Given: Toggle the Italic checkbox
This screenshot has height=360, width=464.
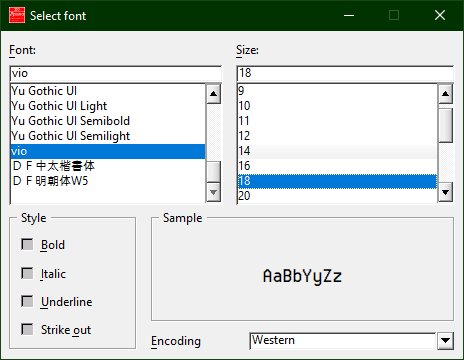Looking at the screenshot, I should [27, 273].
